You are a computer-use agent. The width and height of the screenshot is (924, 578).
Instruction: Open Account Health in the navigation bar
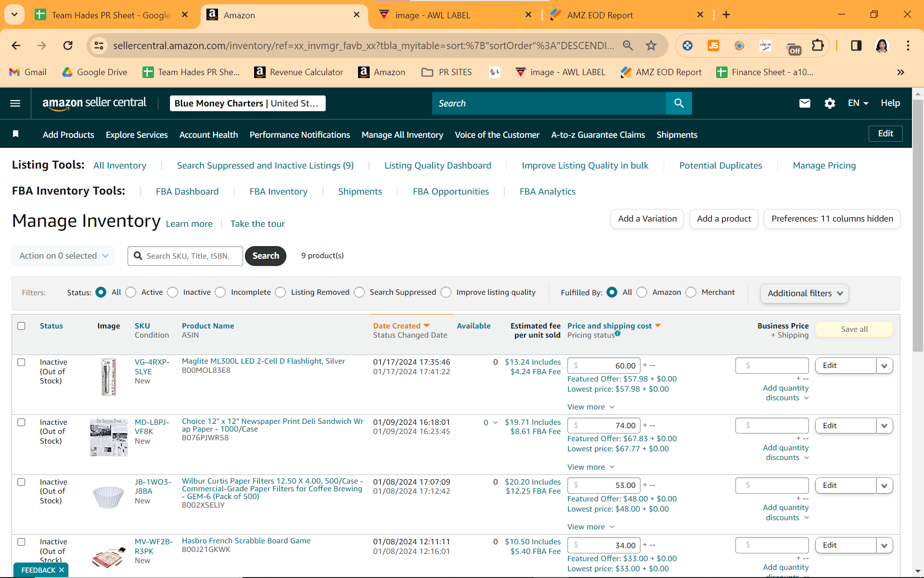(208, 135)
